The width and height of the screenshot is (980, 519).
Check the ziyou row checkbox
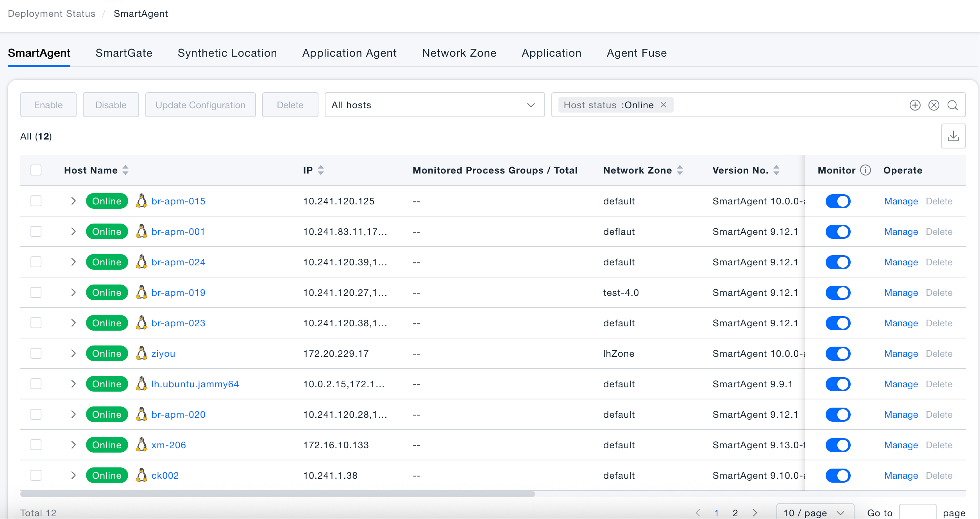coord(36,353)
